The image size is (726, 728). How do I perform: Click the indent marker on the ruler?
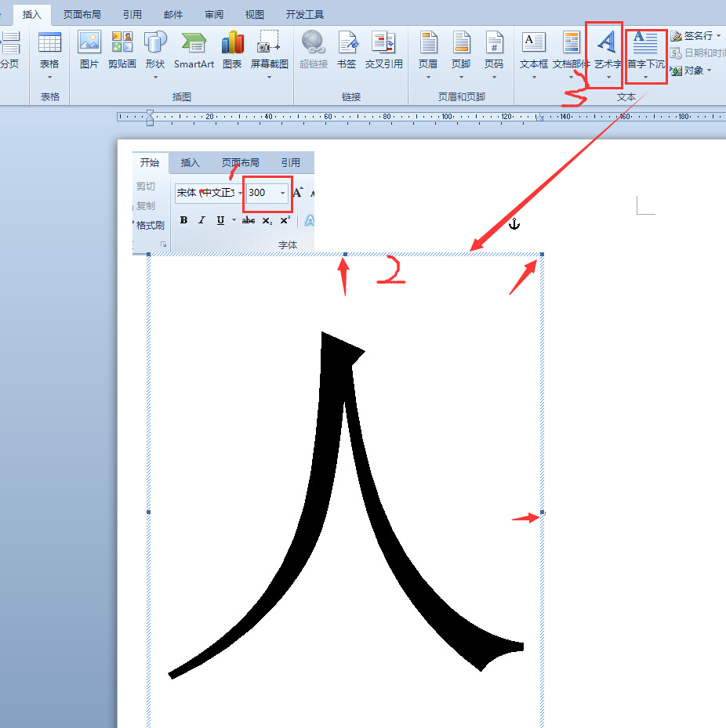(150, 118)
